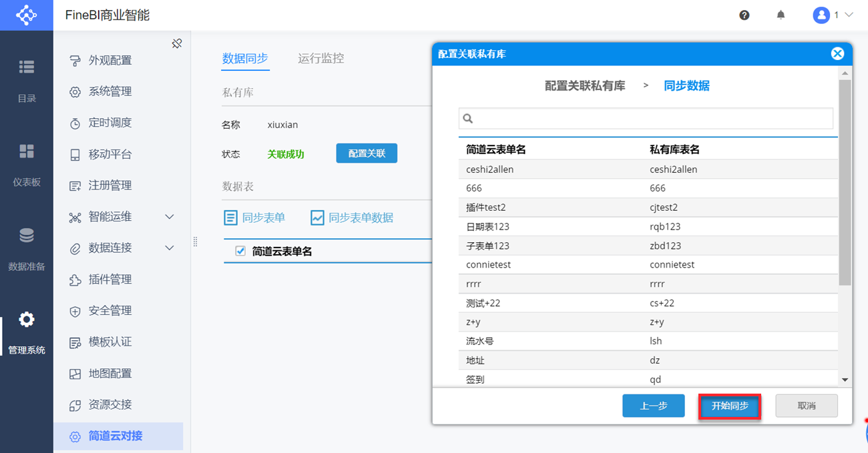Select the 插件test2 row
The image size is (868, 453).
coord(648,207)
